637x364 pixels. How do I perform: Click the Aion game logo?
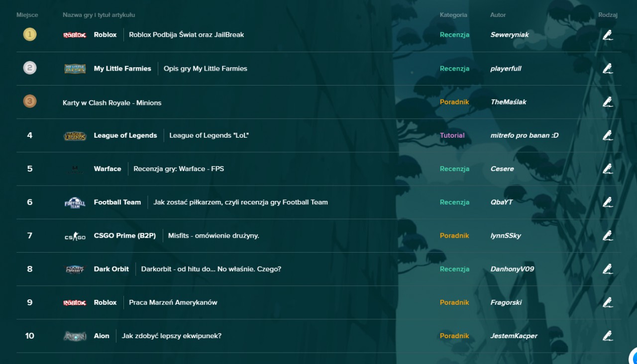75,336
